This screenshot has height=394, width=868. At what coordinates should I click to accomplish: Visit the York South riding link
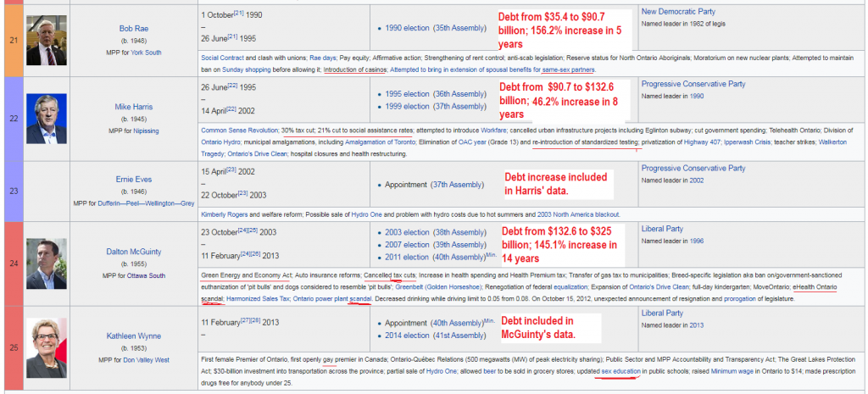(x=143, y=52)
